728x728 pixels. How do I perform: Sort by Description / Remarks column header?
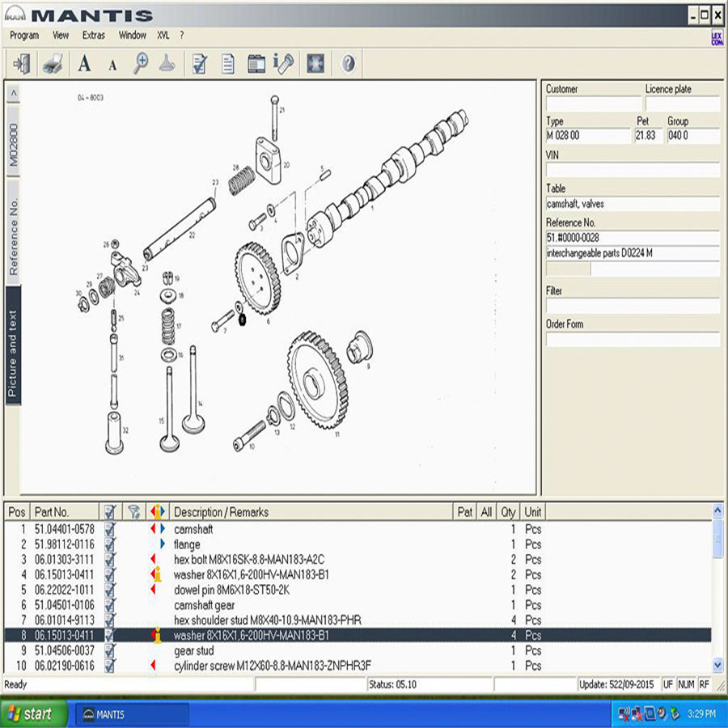(311, 512)
